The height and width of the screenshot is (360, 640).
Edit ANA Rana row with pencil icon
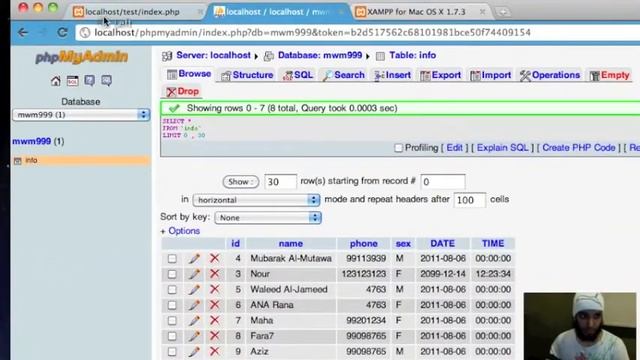coord(194,305)
